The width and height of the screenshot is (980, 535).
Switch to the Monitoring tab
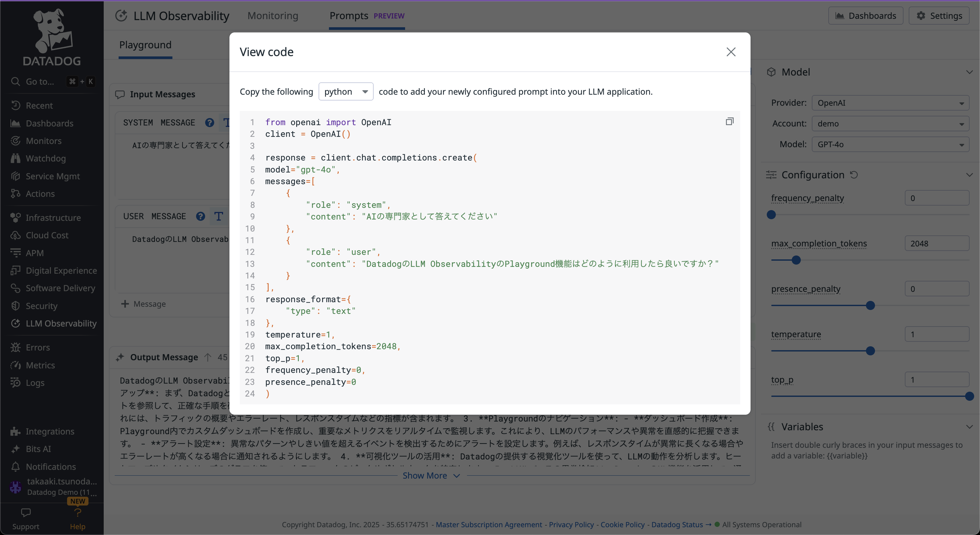pos(273,16)
